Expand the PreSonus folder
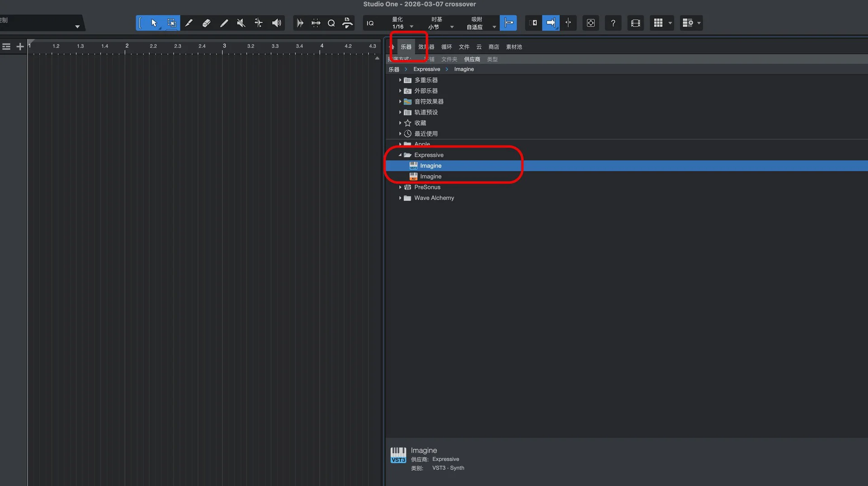Viewport: 868px width, 486px height. pos(400,187)
